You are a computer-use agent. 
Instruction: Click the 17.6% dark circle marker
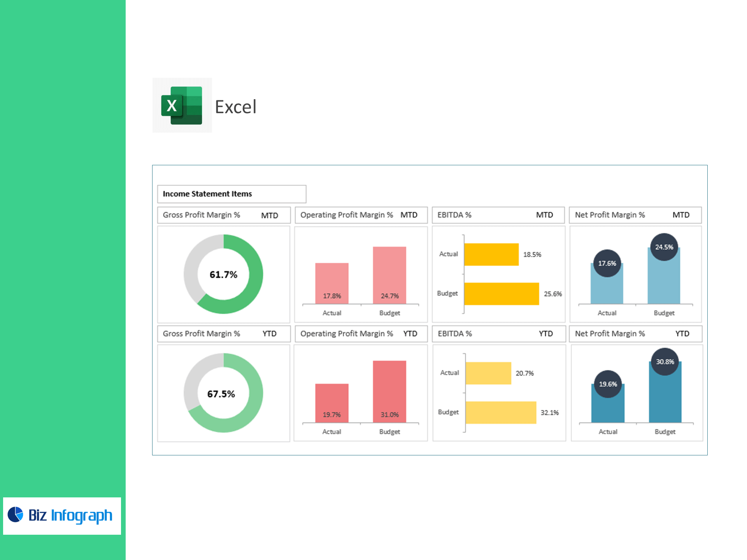click(x=607, y=263)
